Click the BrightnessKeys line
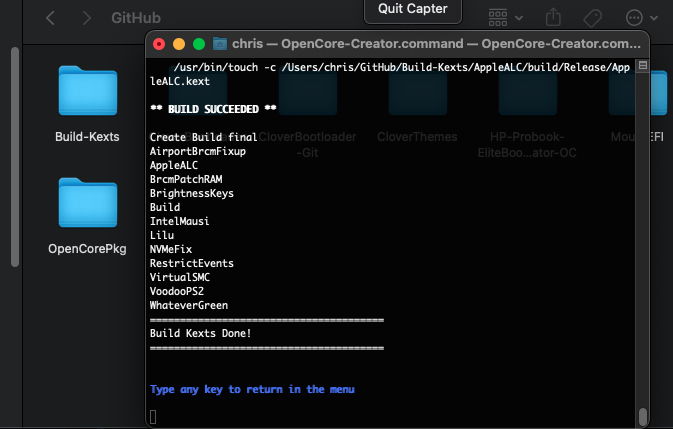673x429 pixels. click(192, 193)
